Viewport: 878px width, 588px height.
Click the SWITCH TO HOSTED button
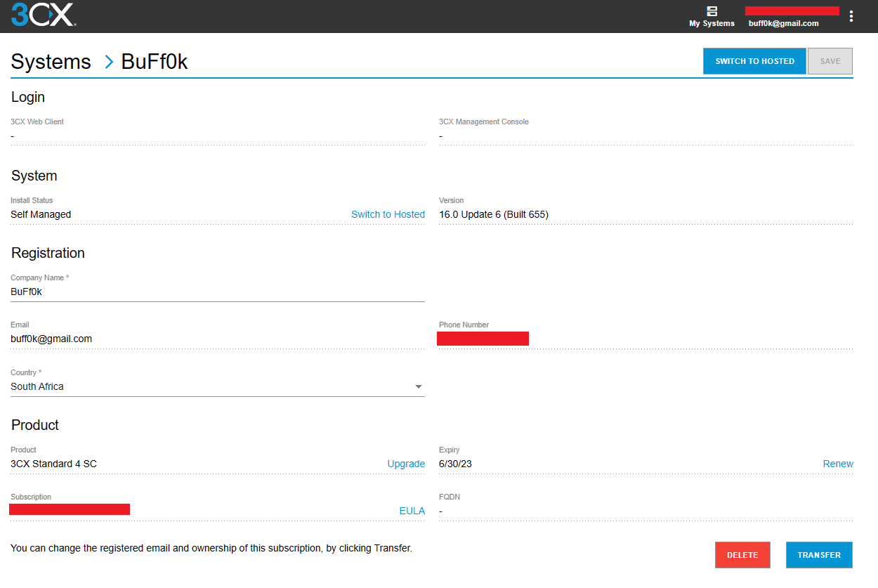tap(755, 61)
